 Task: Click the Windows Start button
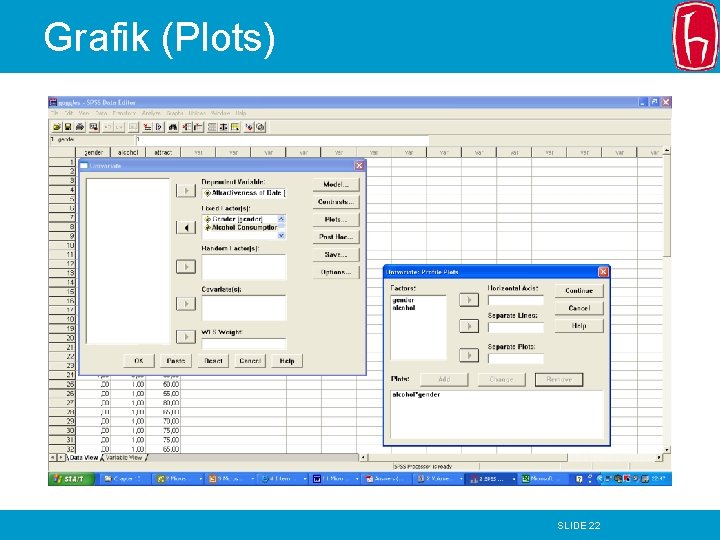(x=71, y=479)
